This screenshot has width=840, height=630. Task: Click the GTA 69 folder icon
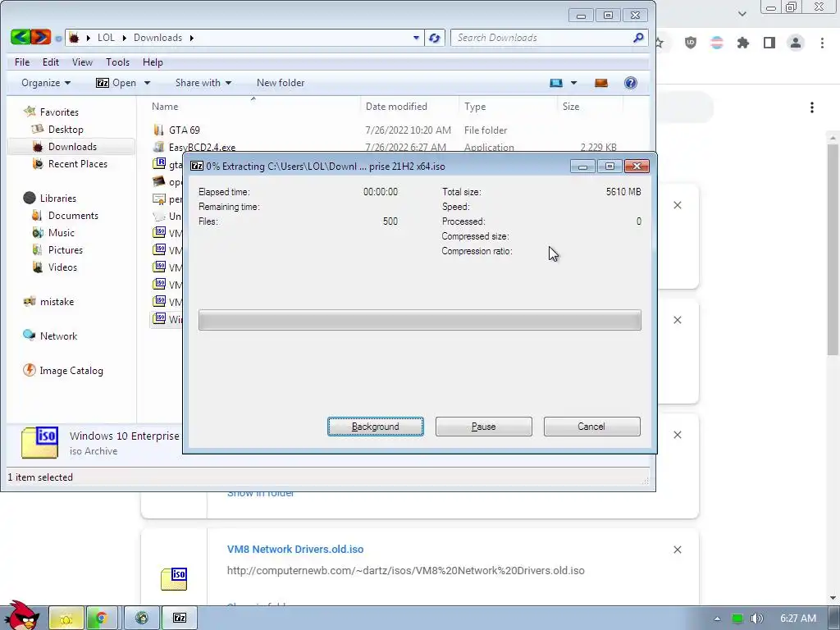pos(158,130)
